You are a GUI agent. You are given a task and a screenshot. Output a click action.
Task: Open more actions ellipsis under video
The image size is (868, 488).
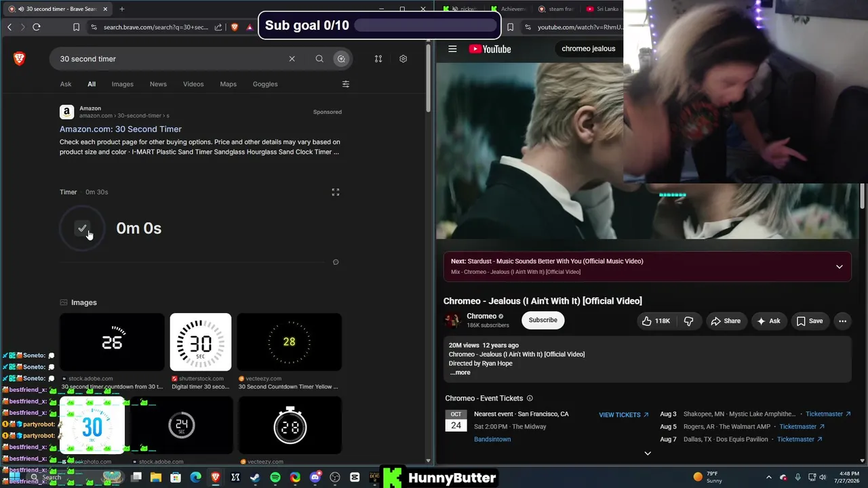pos(842,321)
